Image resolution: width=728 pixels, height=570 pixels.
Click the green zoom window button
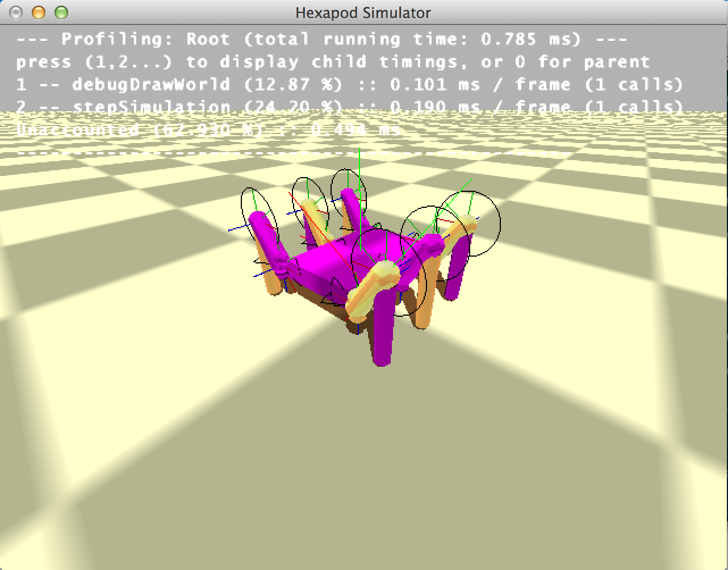[61, 12]
